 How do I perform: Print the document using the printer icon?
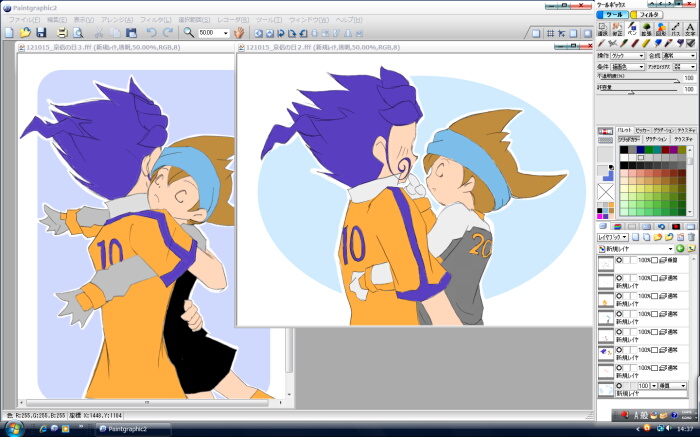pos(62,33)
